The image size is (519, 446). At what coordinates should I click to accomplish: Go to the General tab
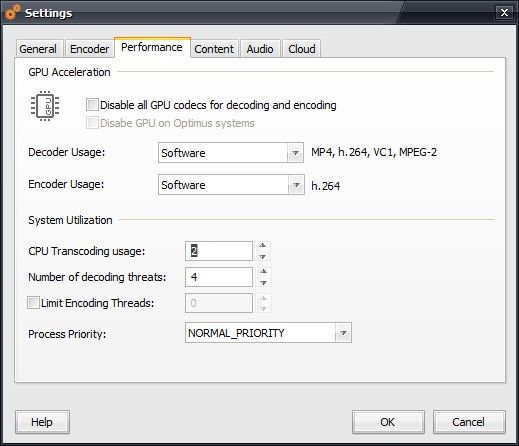38,49
